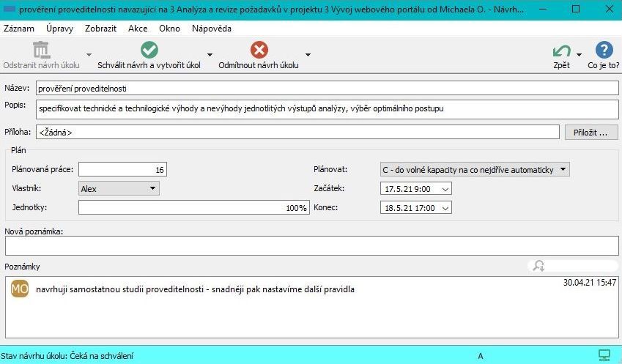Click into the Nová poznámka text field
Viewport: 622px width, 364px height.
[311, 245]
